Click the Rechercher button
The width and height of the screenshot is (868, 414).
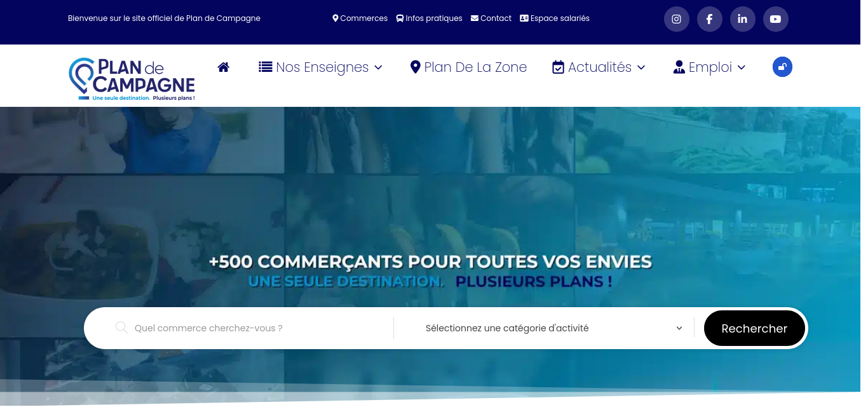[754, 328]
